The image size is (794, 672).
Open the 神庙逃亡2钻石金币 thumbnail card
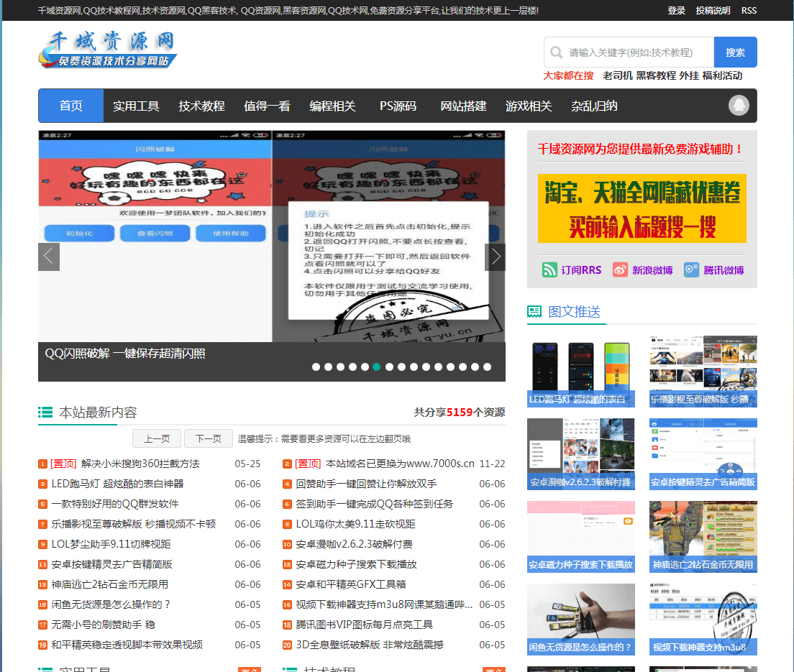pos(703,537)
